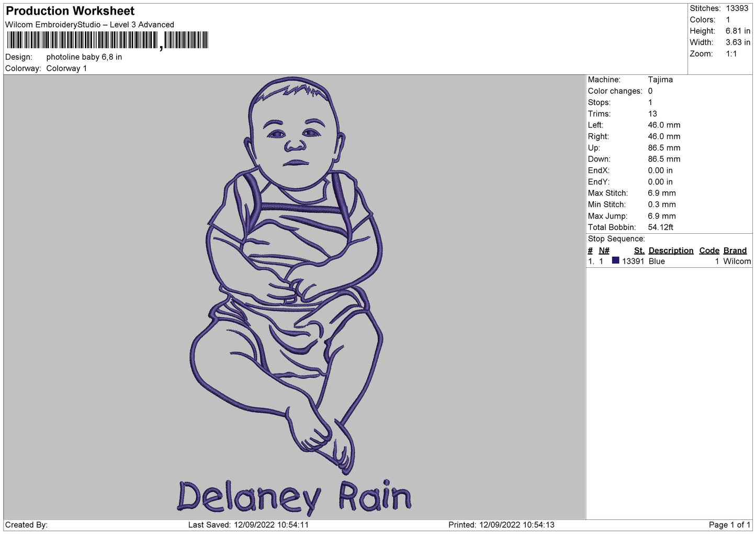The image size is (756, 534).
Task: Click the Production Worksheet title
Action: [x=70, y=11]
